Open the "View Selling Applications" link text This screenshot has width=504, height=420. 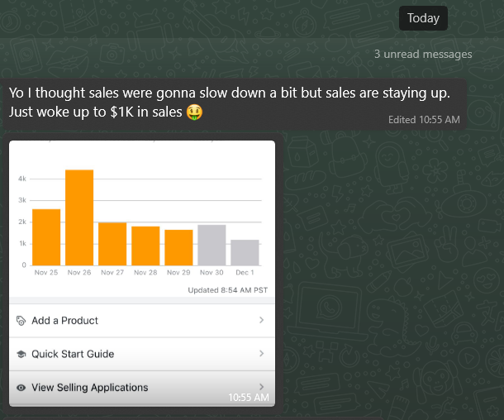pos(90,387)
